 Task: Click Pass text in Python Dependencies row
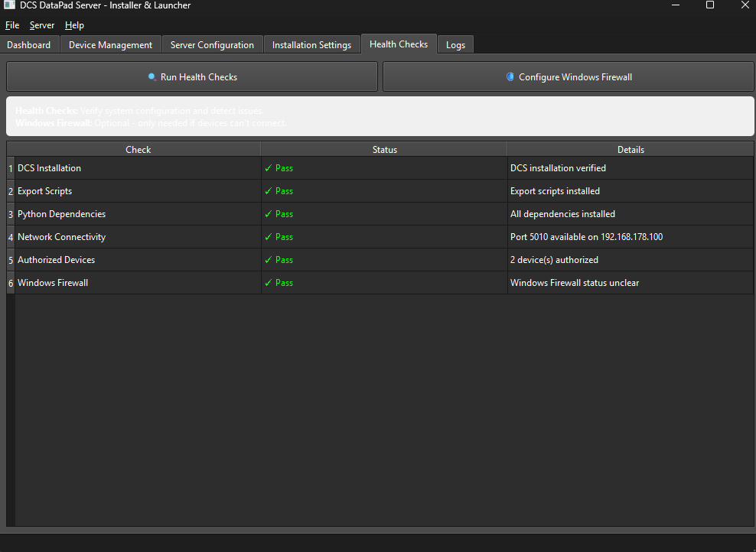(284, 214)
